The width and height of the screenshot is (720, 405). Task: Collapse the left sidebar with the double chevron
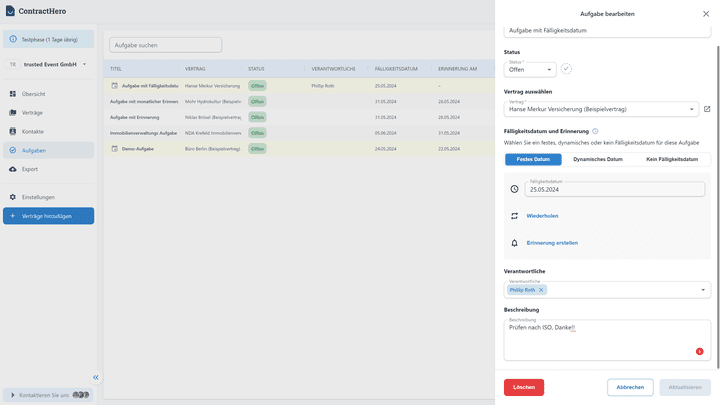click(96, 377)
